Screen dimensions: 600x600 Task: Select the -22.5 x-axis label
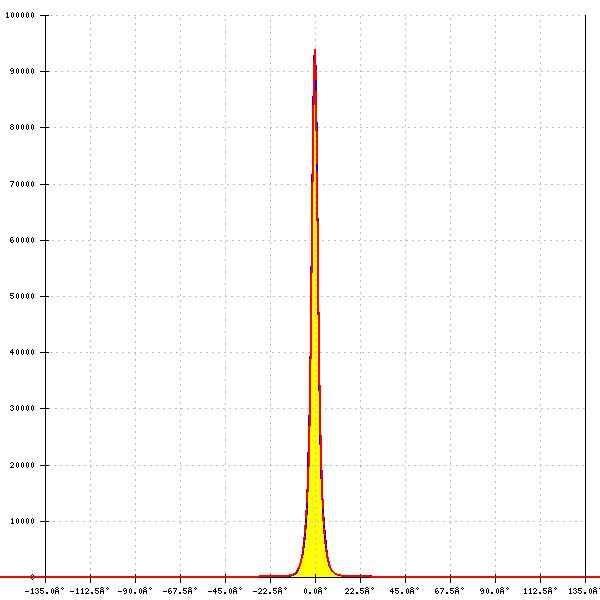pos(270,591)
